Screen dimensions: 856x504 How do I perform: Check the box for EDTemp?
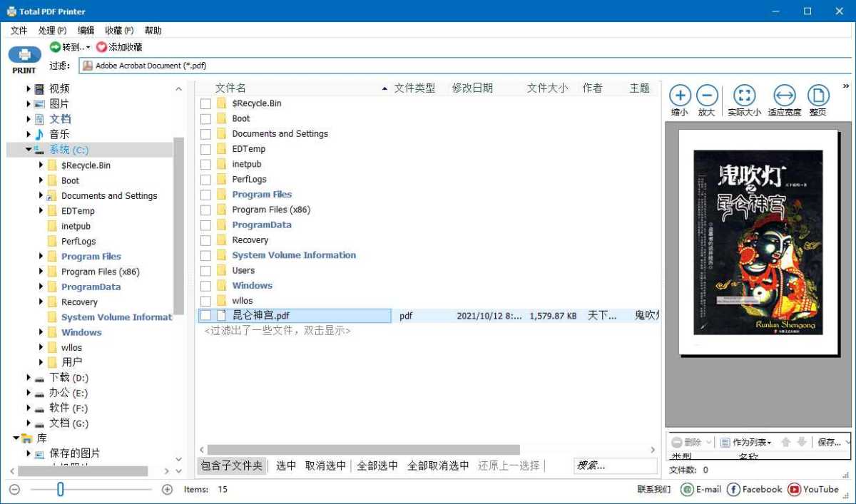click(205, 149)
